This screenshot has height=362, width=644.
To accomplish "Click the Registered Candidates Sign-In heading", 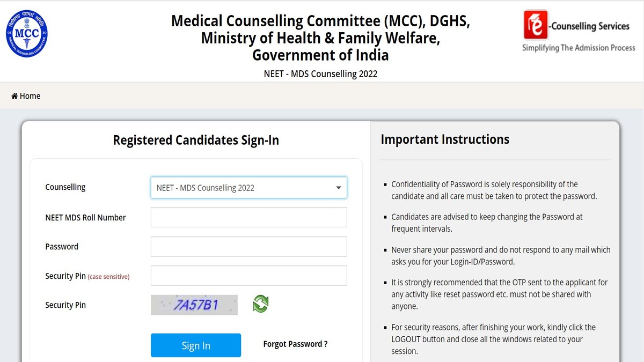I will [x=196, y=141].
